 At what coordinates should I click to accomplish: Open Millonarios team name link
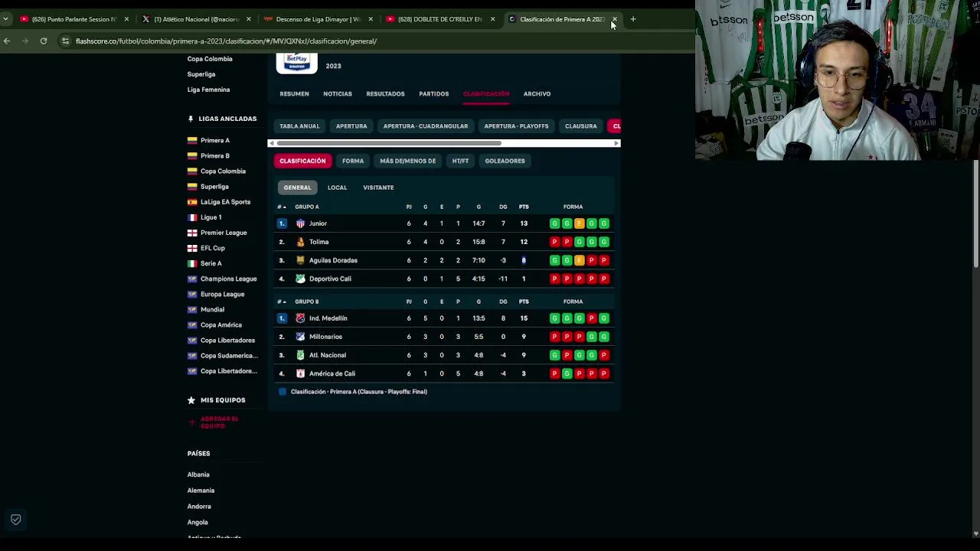click(325, 337)
